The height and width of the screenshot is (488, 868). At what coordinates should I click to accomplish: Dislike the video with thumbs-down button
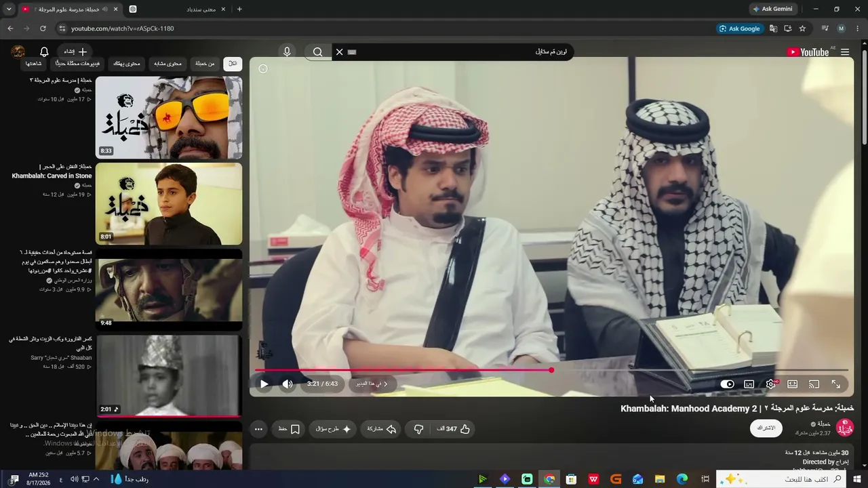[x=418, y=429]
